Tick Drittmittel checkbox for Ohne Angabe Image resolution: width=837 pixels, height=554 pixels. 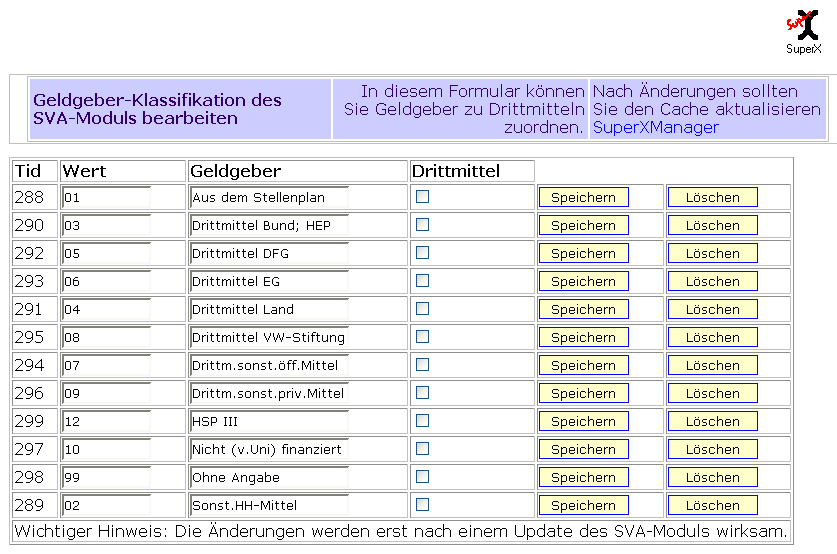(x=422, y=477)
